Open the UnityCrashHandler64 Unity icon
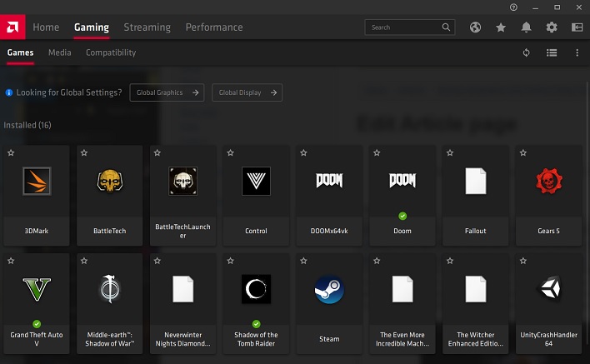The width and height of the screenshot is (590, 364). click(x=548, y=288)
